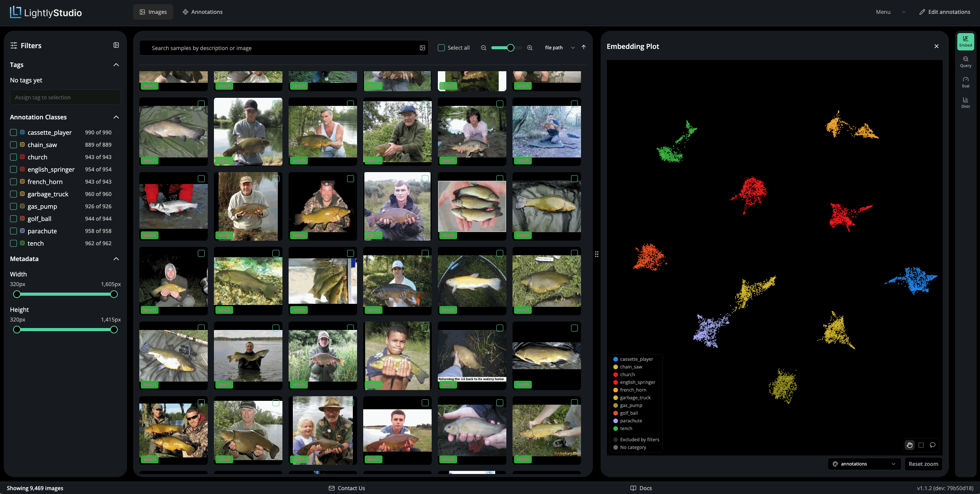Screen dimensions: 980x494
Task: Open the Docs link
Action: click(641, 488)
